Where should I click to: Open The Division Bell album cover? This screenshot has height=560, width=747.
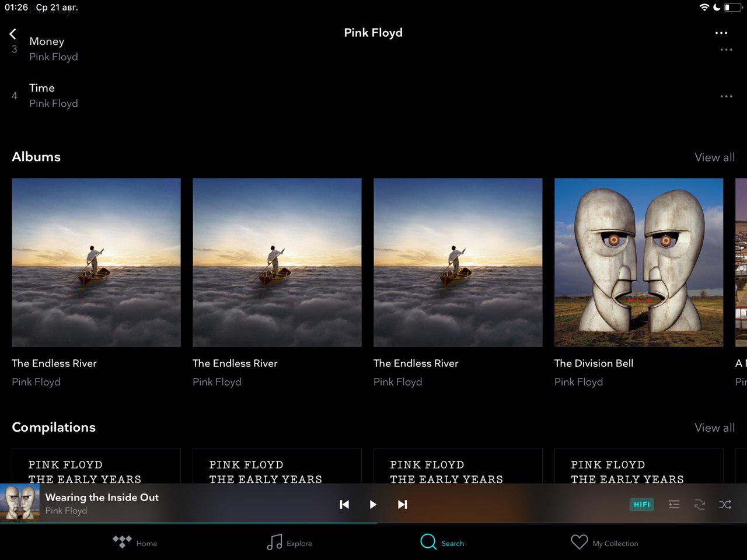point(639,262)
